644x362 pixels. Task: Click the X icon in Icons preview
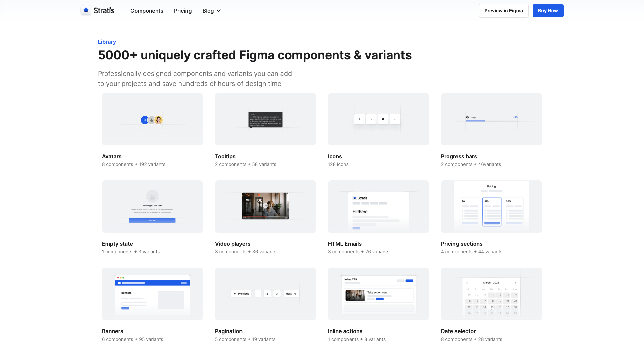click(x=371, y=119)
